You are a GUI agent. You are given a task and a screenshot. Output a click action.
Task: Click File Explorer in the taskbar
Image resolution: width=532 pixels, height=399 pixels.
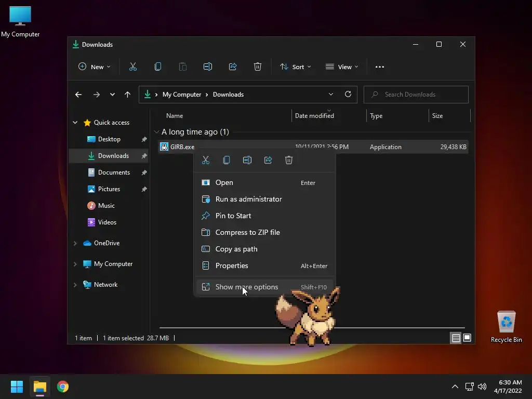click(40, 387)
